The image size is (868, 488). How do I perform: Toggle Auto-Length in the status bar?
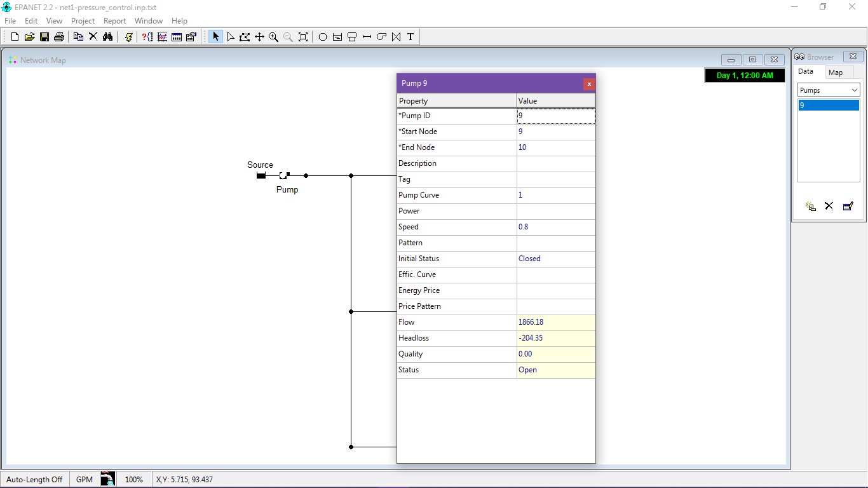click(x=34, y=479)
